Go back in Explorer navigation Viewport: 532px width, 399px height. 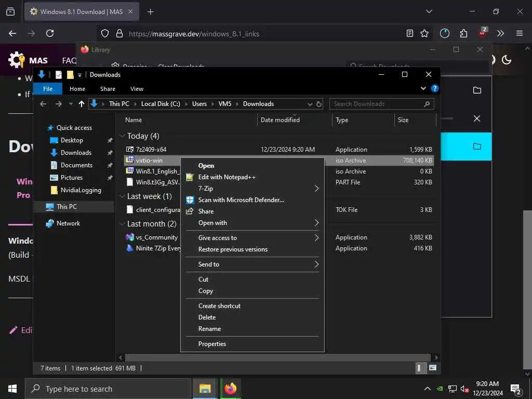pos(43,104)
